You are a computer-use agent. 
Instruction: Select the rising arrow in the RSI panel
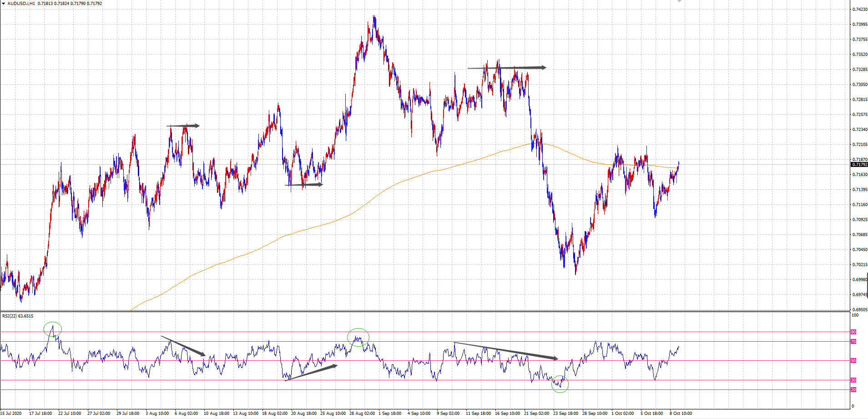(x=311, y=373)
